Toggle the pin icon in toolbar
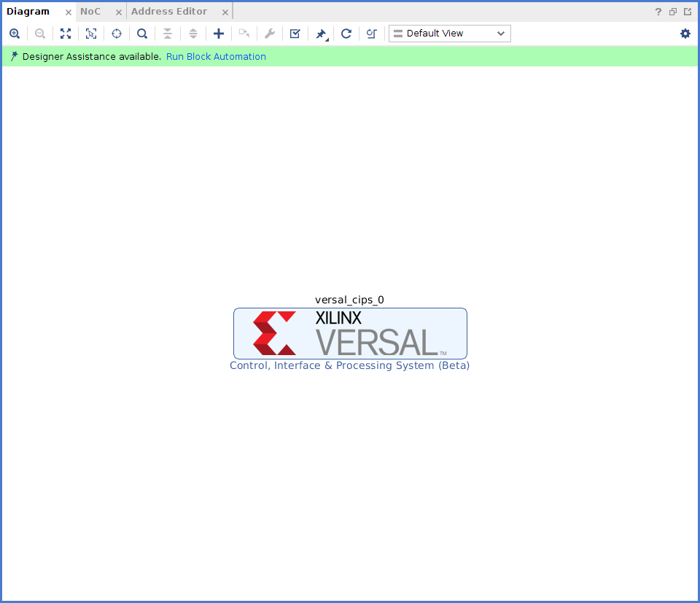This screenshot has width=700, height=603. point(321,34)
